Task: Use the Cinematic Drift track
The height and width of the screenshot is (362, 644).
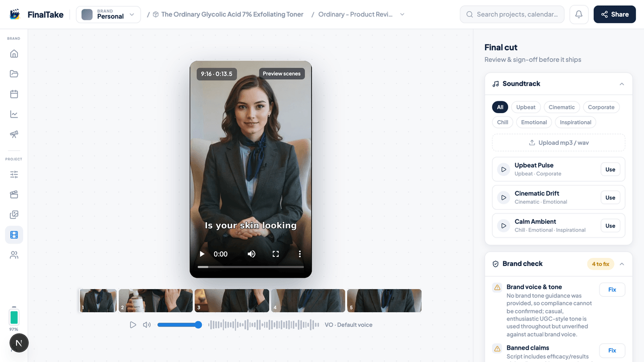Action: pyautogui.click(x=610, y=197)
